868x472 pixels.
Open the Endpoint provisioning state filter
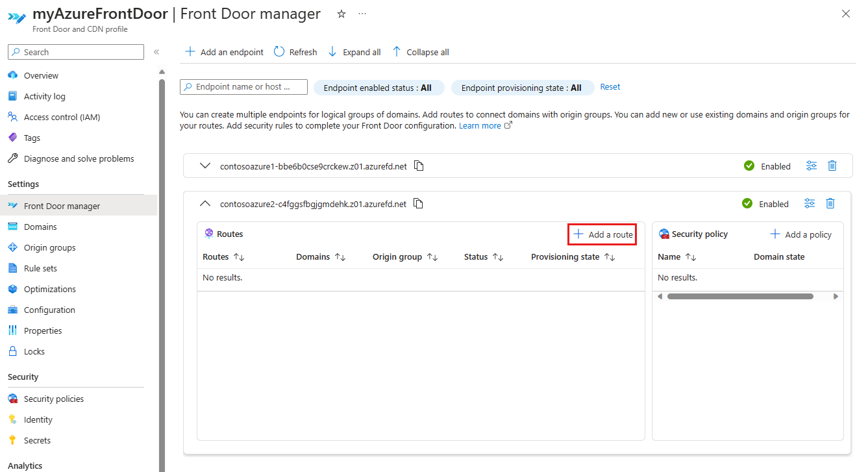click(x=522, y=88)
